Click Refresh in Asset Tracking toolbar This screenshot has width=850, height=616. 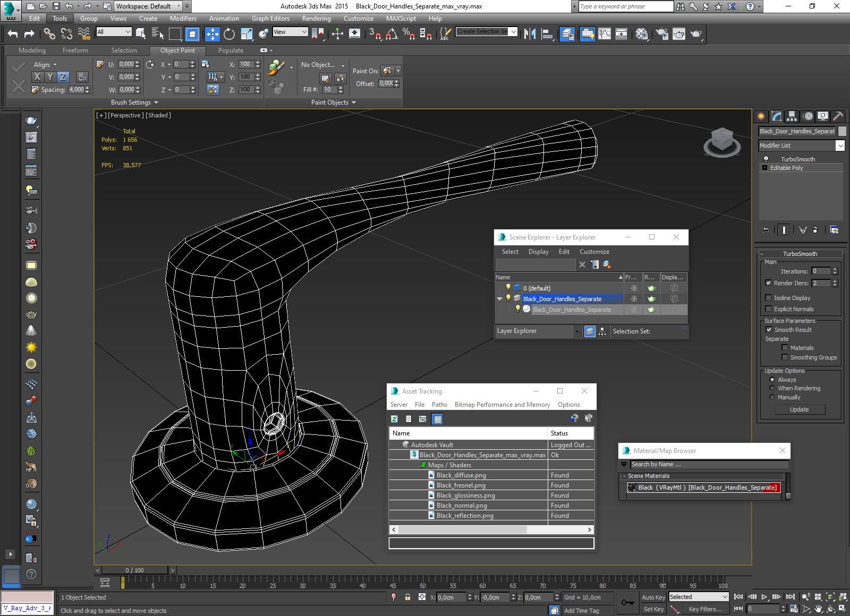click(394, 419)
